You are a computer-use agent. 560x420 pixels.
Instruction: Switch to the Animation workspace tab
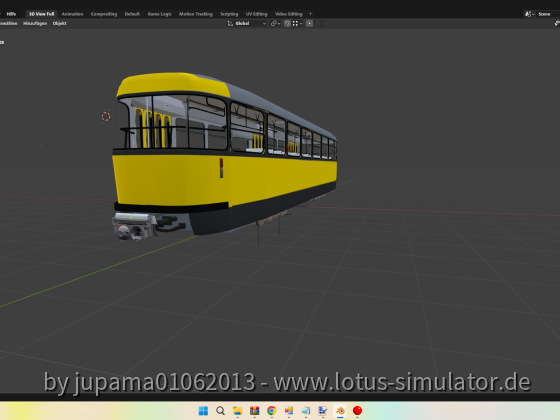point(72,14)
